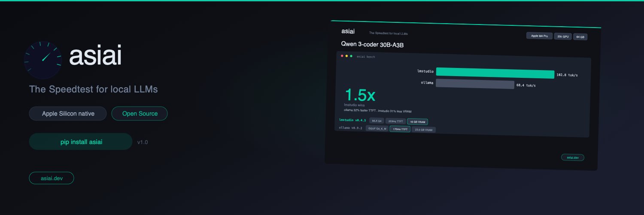644x215 pixels.
Task: Click the '68.4 tok/s' value
Action: (x=526, y=85)
